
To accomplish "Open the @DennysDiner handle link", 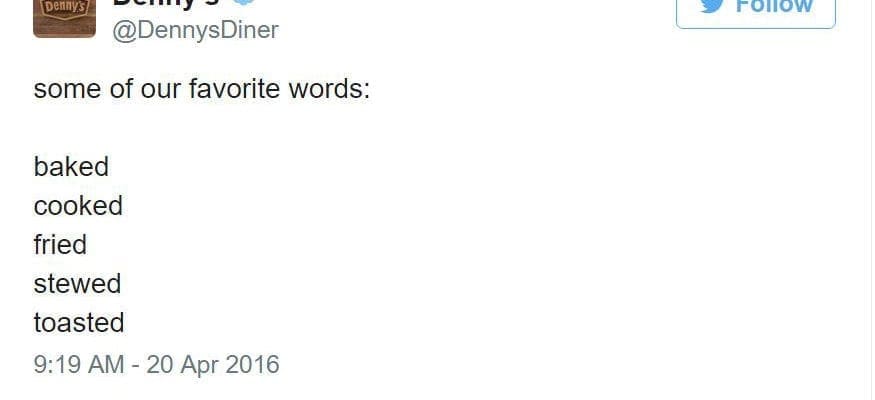I will pos(195,30).
